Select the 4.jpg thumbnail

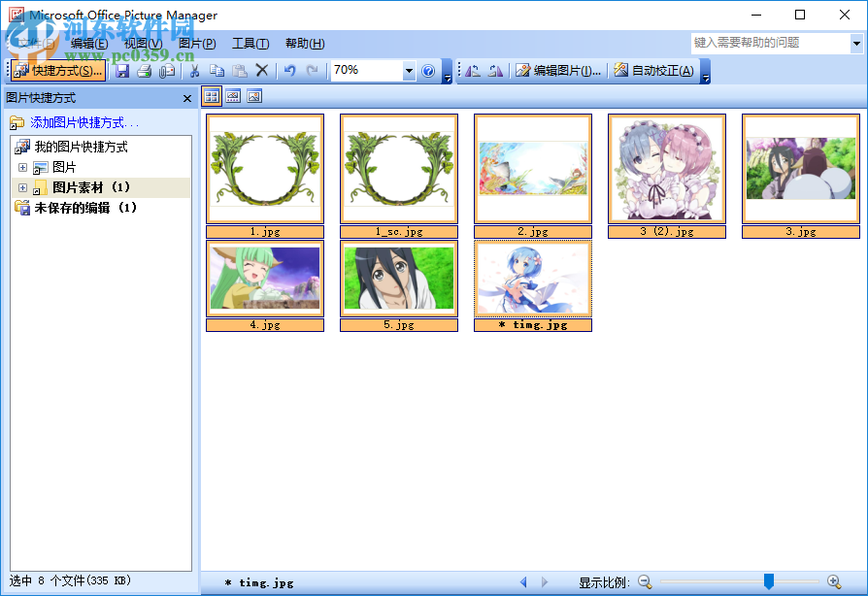(x=265, y=279)
